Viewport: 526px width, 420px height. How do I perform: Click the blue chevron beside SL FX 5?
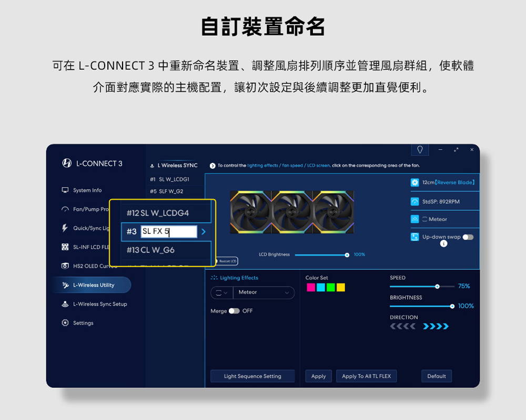coord(203,232)
